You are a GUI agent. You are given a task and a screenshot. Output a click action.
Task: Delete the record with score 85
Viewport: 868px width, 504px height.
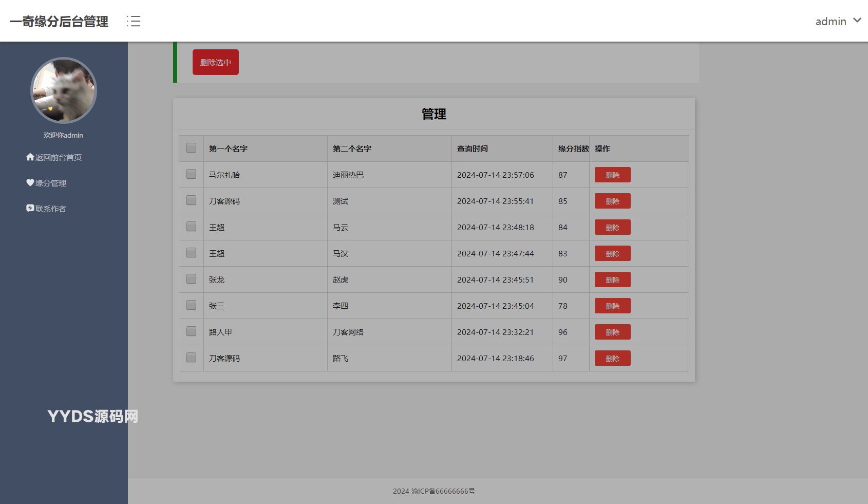coord(612,201)
